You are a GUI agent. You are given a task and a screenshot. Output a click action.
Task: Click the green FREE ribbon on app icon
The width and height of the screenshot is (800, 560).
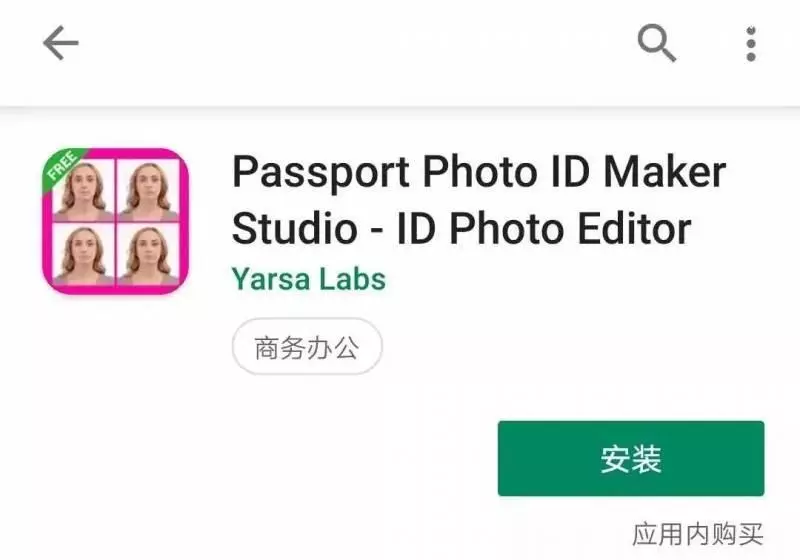(x=62, y=166)
